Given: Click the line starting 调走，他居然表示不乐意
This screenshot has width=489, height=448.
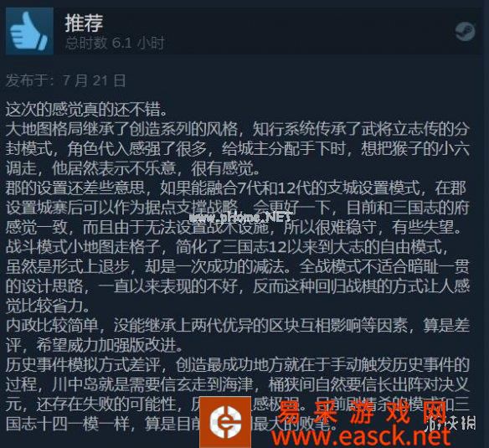Looking at the screenshot, I should [x=133, y=169].
